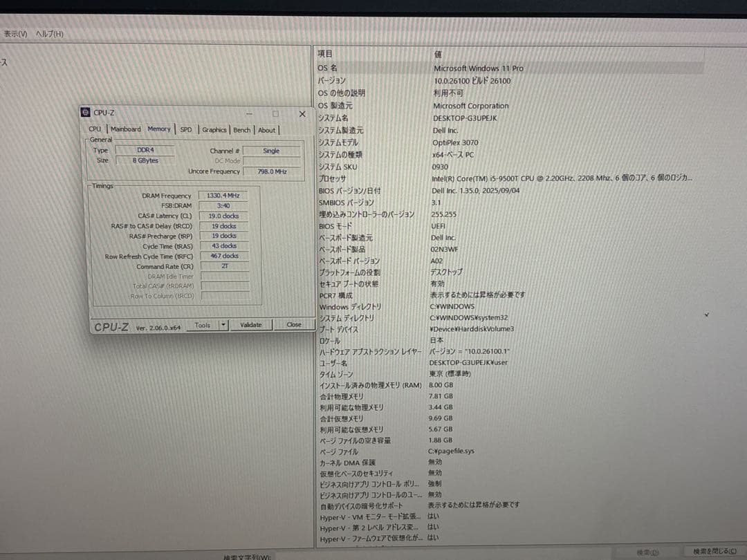
Task: Click the Validate button
Action: [251, 324]
